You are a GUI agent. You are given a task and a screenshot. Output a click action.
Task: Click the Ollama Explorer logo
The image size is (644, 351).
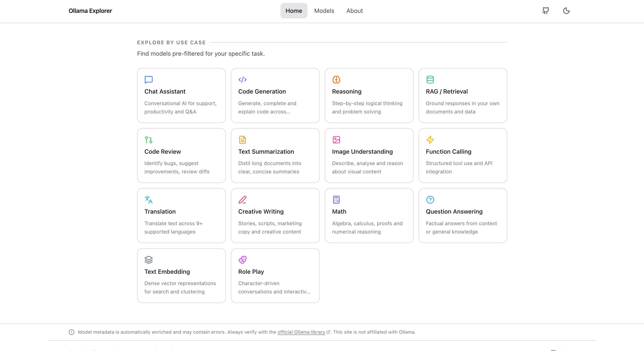tap(90, 11)
